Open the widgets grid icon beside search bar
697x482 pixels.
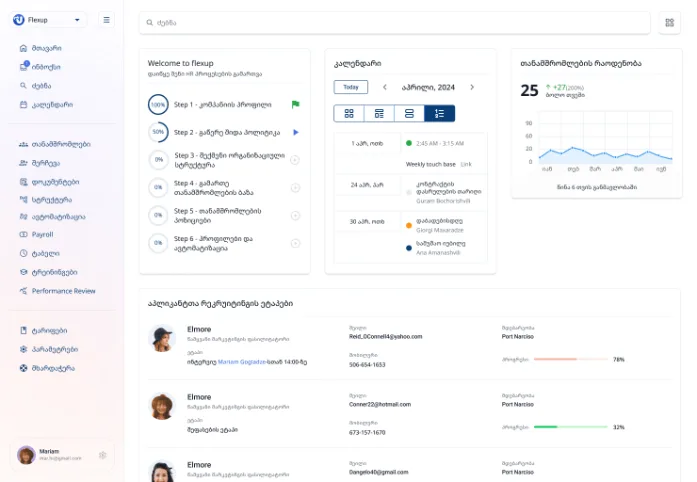pyautogui.click(x=669, y=23)
